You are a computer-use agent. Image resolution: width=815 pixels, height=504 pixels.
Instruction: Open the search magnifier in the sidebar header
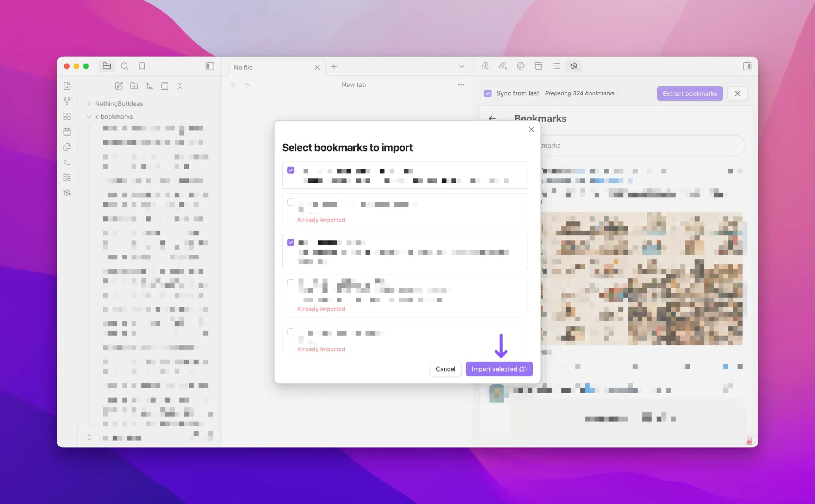125,66
